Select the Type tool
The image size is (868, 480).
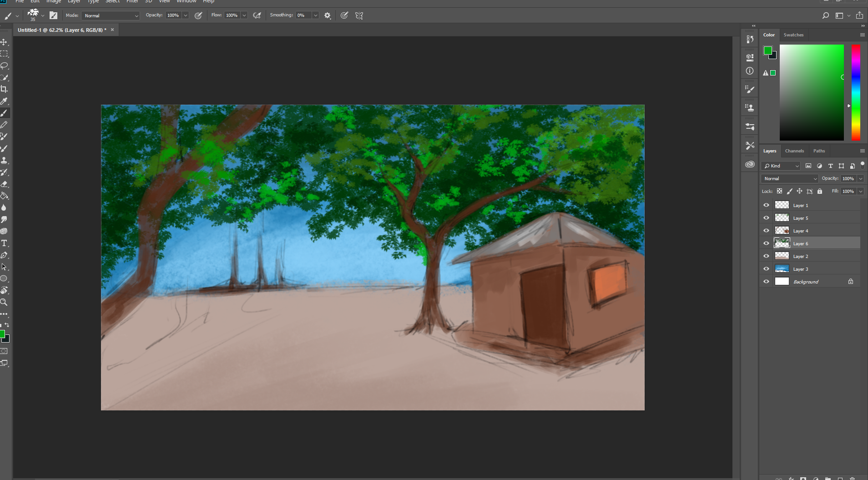pos(4,243)
